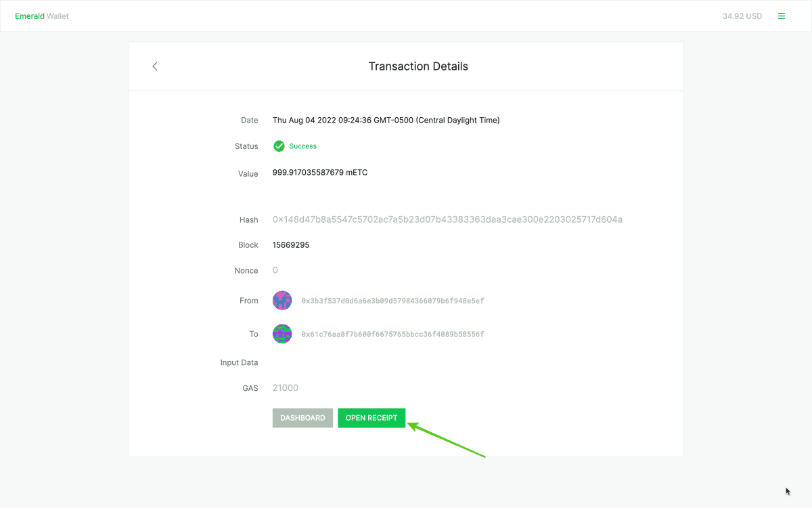Image resolution: width=812 pixels, height=508 pixels.
Task: Click the transaction date text
Action: (x=386, y=121)
